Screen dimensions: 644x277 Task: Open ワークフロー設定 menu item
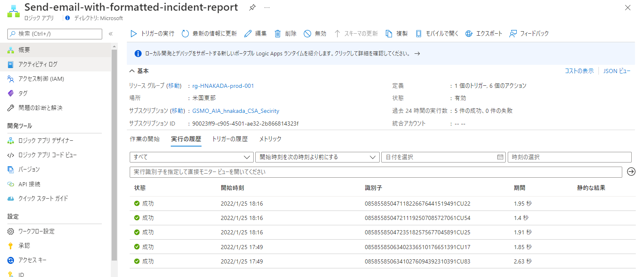tap(55, 231)
